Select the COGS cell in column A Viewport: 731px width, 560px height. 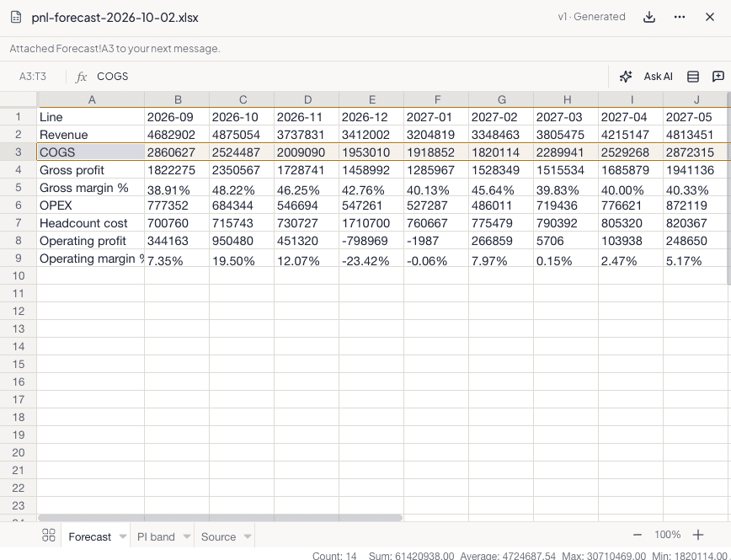(91, 152)
